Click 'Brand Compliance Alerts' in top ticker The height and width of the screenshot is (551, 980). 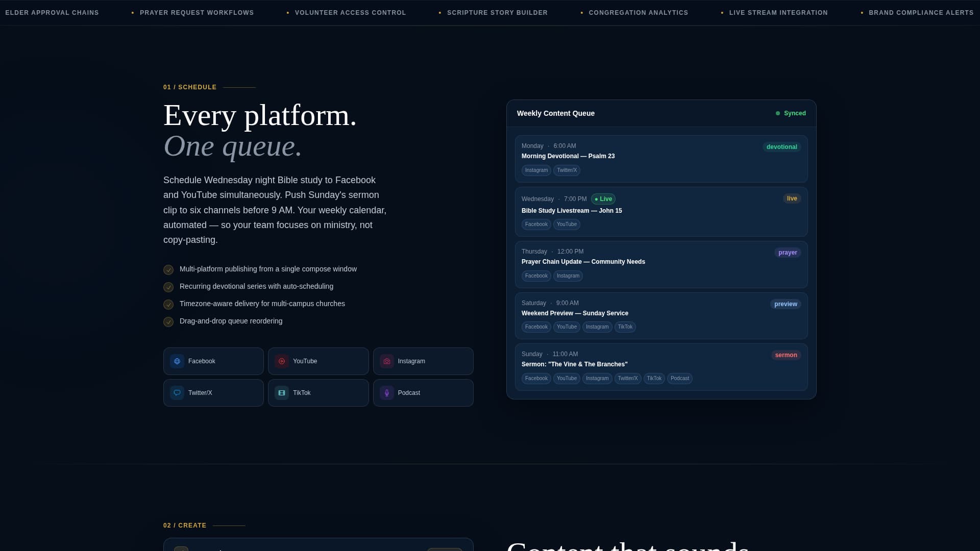pyautogui.click(x=921, y=13)
